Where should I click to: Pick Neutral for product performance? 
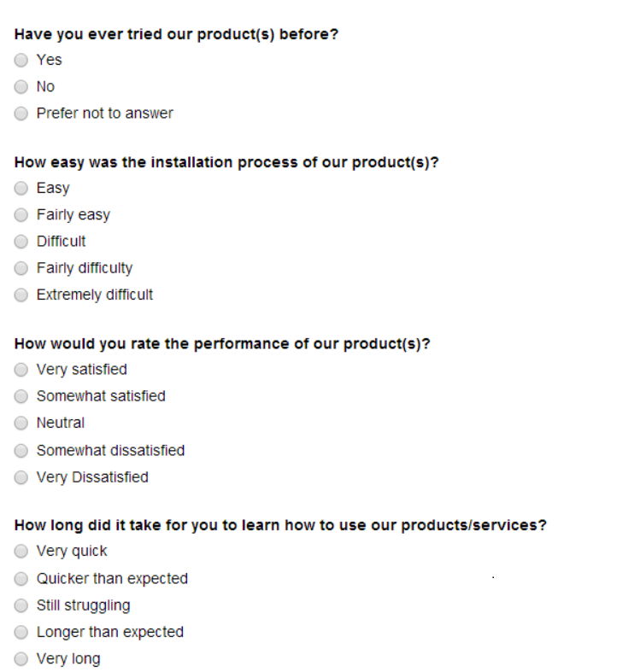(x=21, y=423)
